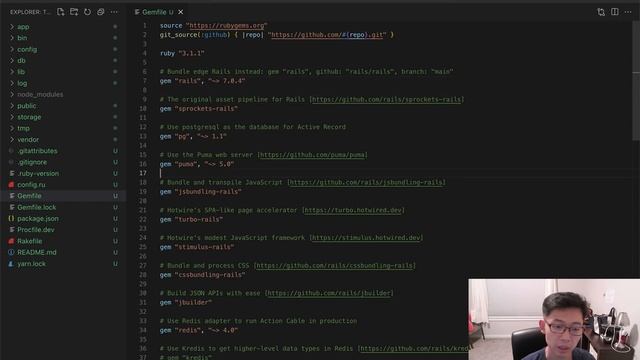Image resolution: width=640 pixels, height=360 pixels.
Task: Open the .ruby-version file
Action: pos(38,173)
